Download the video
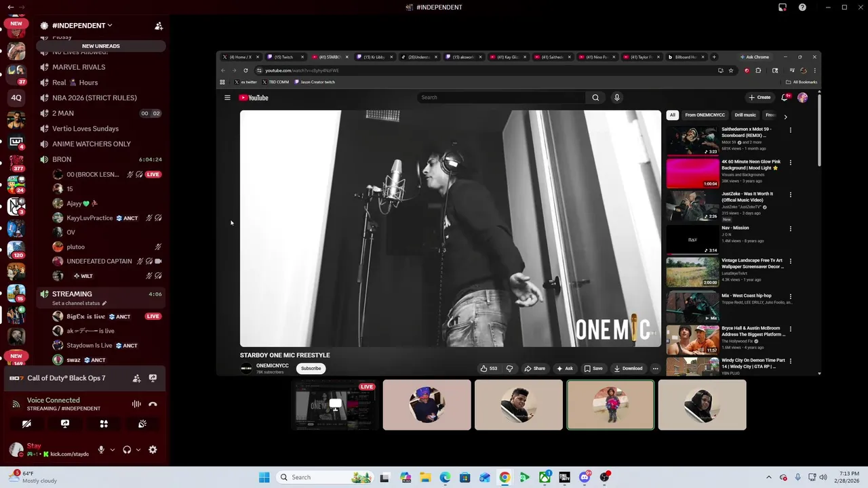 click(628, 369)
